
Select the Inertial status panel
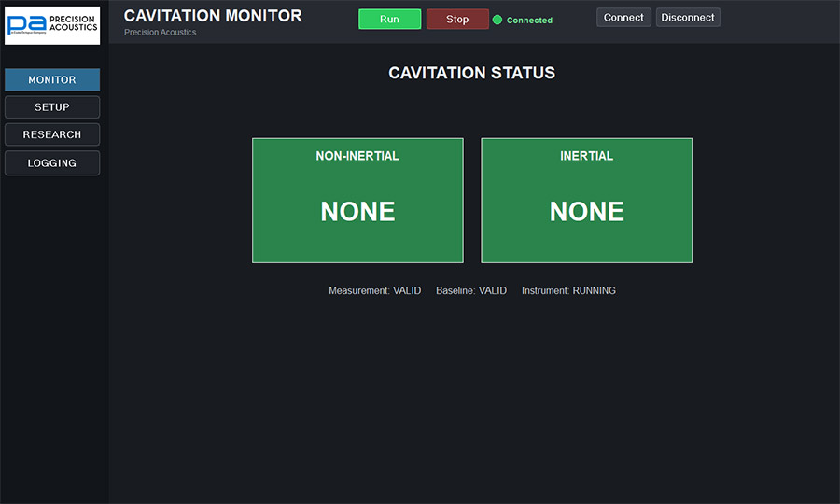[x=587, y=201]
